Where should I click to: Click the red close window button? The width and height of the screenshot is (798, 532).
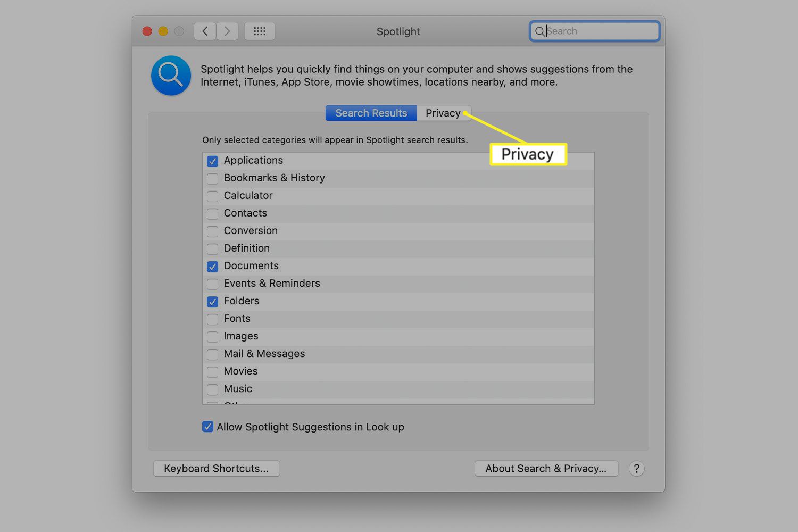(x=147, y=31)
